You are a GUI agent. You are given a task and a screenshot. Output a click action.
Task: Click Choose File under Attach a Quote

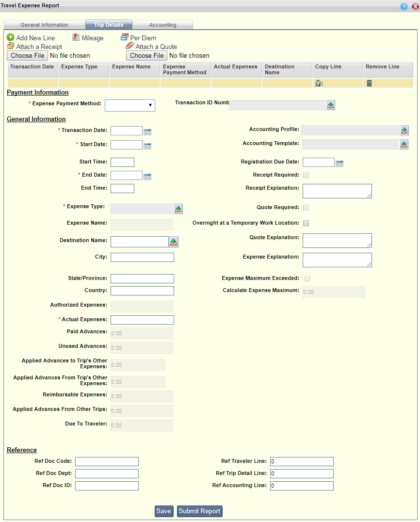(147, 56)
